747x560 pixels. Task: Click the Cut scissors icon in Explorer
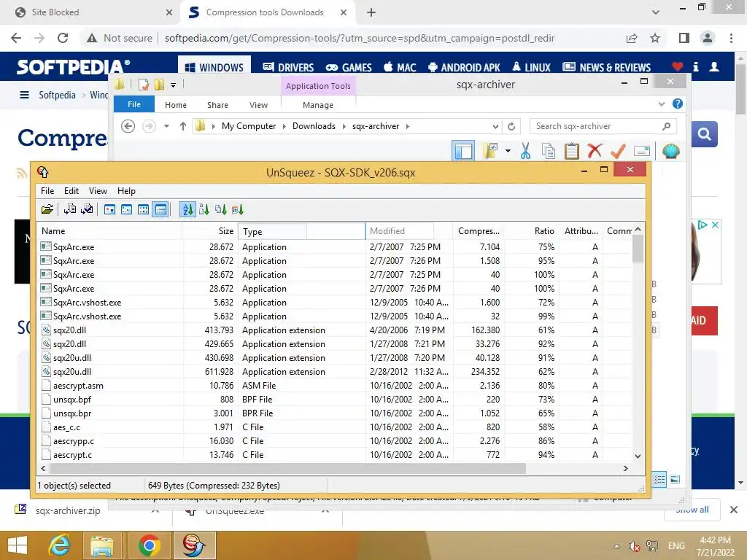coord(525,152)
